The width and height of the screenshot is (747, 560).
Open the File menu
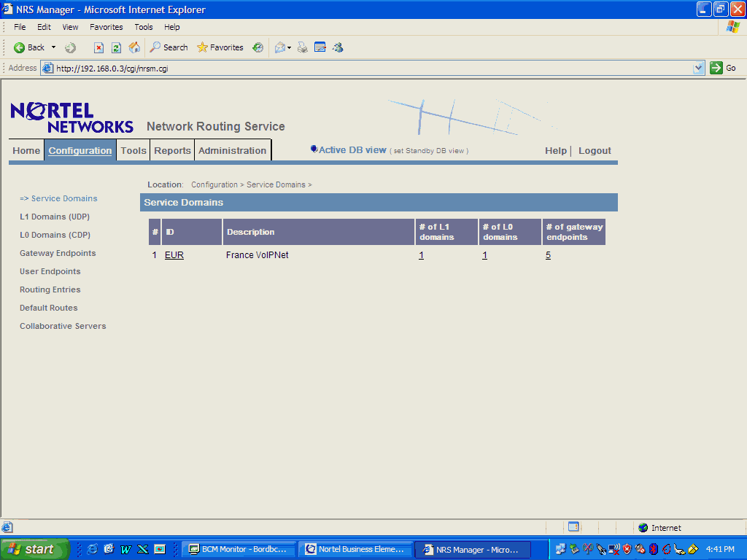tap(20, 27)
